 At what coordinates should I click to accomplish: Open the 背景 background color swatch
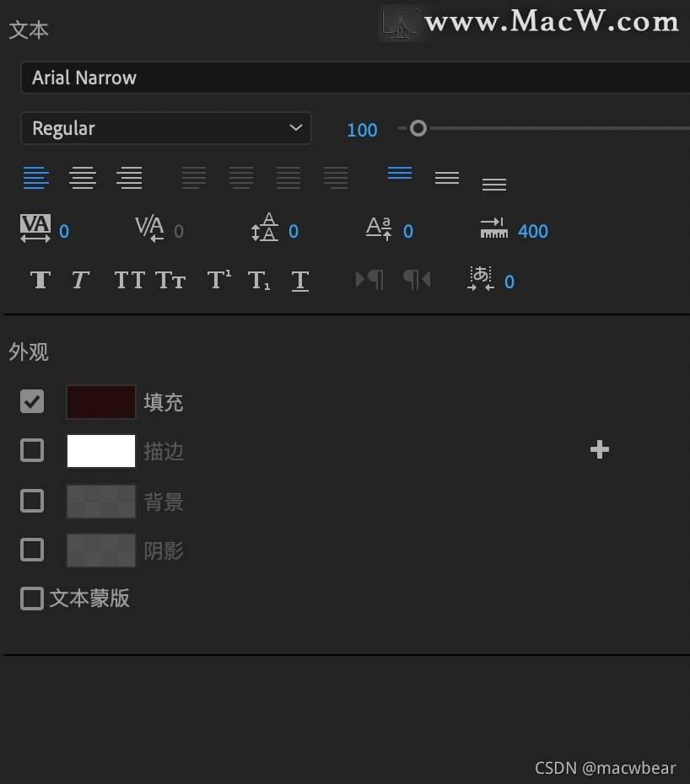(x=101, y=501)
